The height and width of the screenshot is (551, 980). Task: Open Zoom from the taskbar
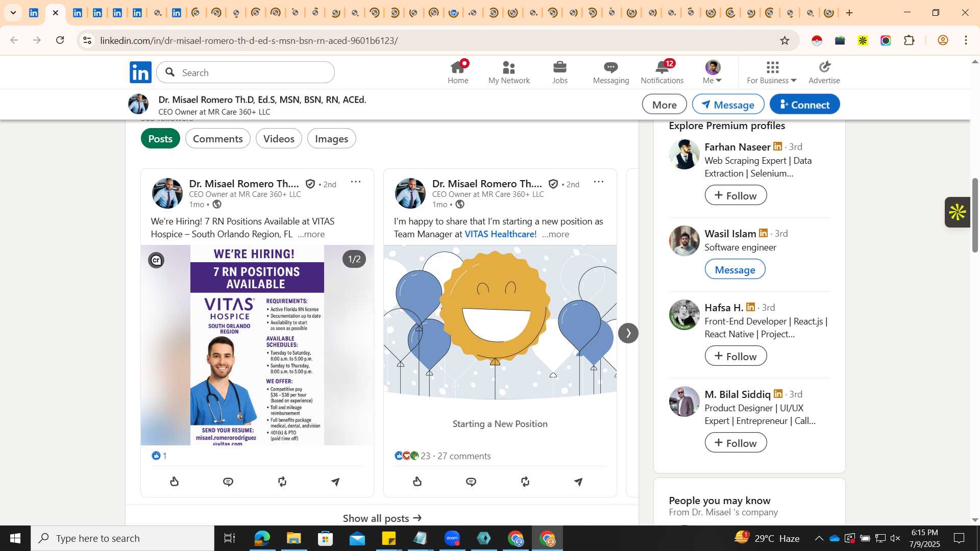point(452,538)
